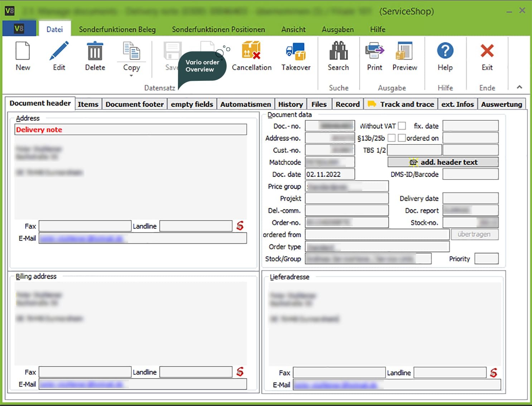532x406 pixels.
Task: Delete the record with trash icon
Action: (95, 51)
